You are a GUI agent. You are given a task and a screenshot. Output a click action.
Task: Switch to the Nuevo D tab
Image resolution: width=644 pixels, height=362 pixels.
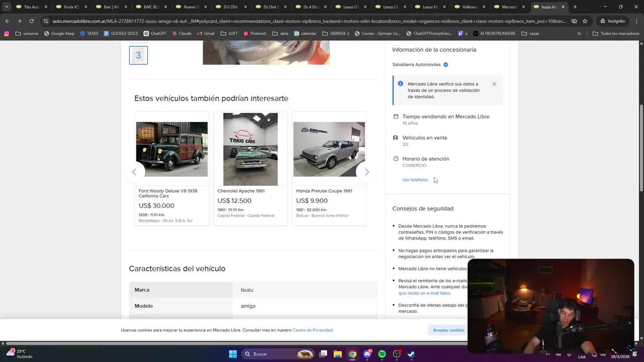click(x=191, y=7)
